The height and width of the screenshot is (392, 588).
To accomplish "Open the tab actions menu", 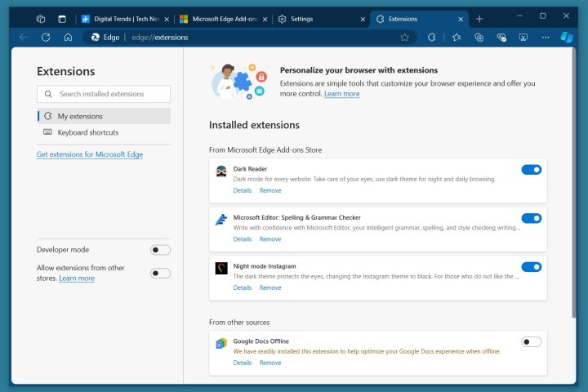I will pyautogui.click(x=62, y=19).
